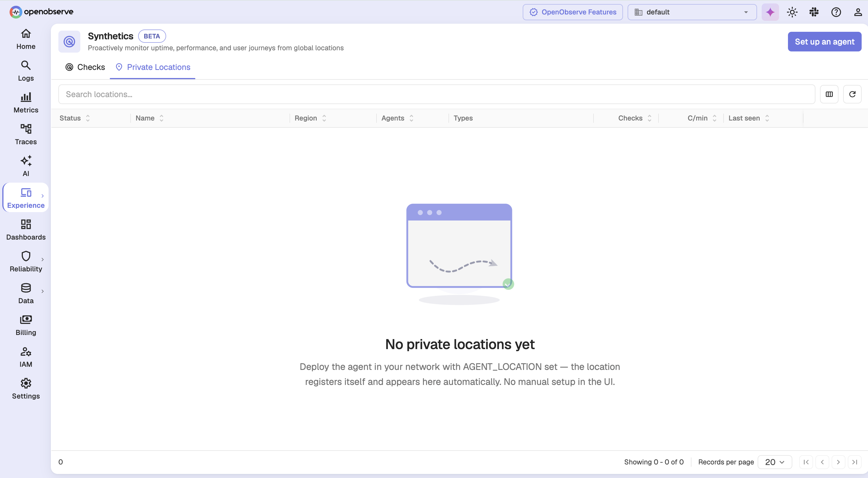868x478 pixels.
Task: Expand the Reliability submenu chevron
Action: [x=42, y=260]
